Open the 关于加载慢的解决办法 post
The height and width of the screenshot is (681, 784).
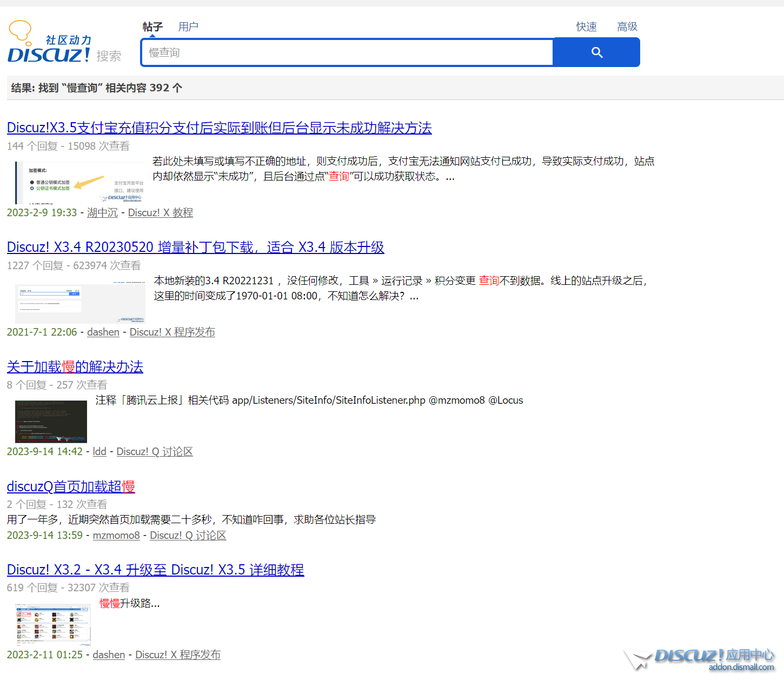[75, 366]
